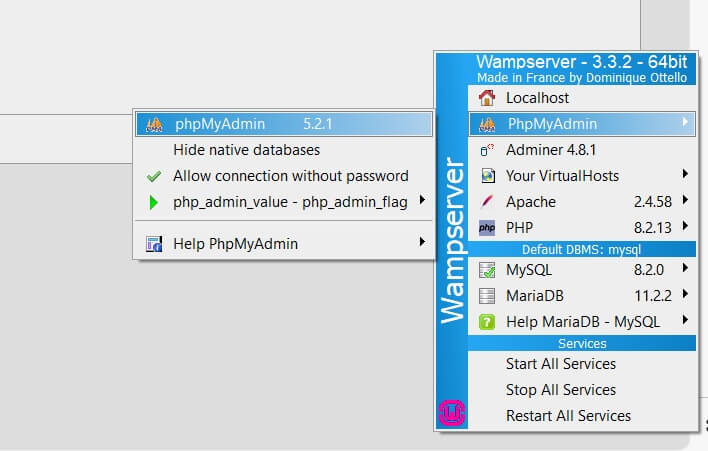
Task: Click the MySQL icon with green check
Action: tap(487, 270)
